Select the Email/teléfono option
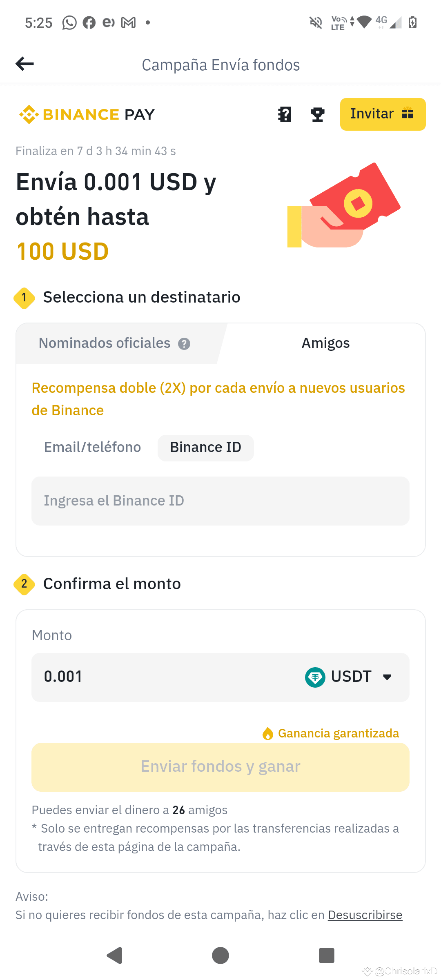This screenshot has width=441, height=980. [92, 448]
